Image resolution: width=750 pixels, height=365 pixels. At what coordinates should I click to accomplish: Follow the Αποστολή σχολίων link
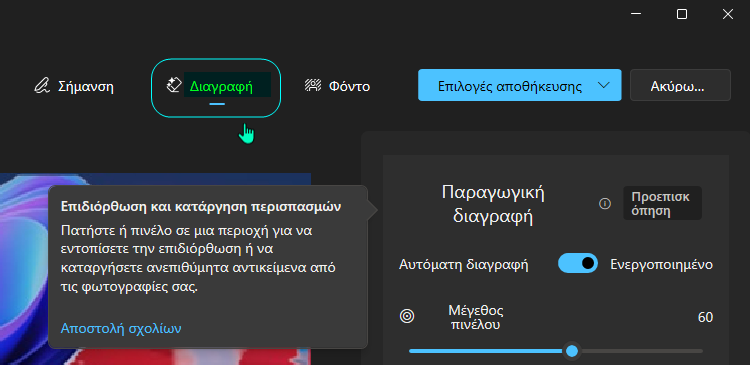pyautogui.click(x=121, y=328)
